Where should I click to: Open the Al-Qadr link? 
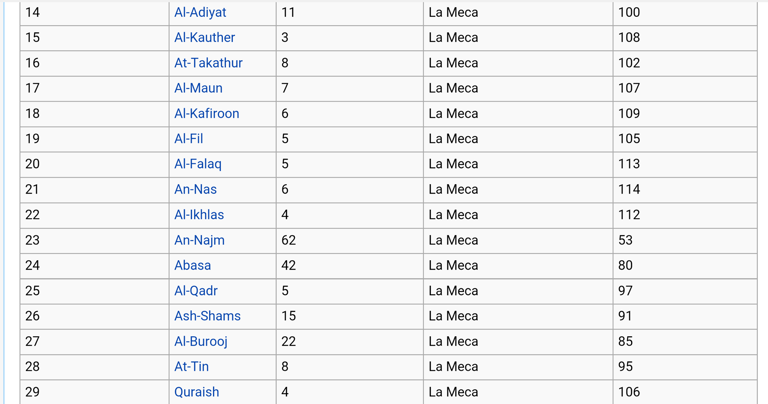[195, 291]
